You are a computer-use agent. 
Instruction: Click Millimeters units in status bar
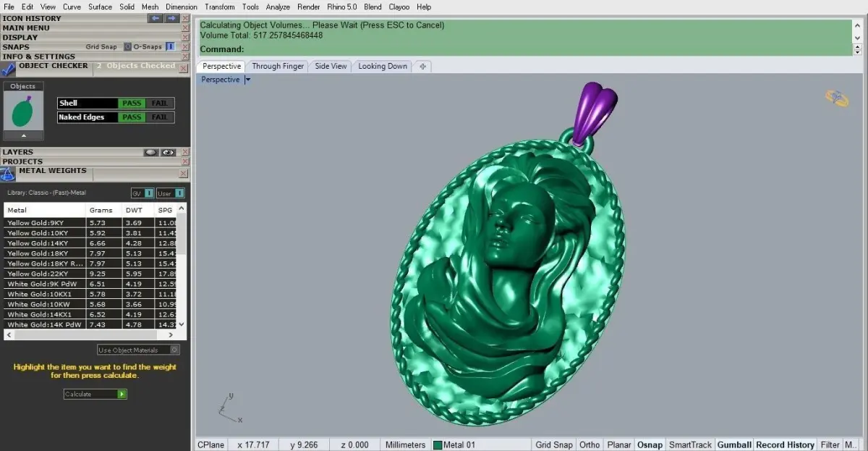(x=406, y=444)
